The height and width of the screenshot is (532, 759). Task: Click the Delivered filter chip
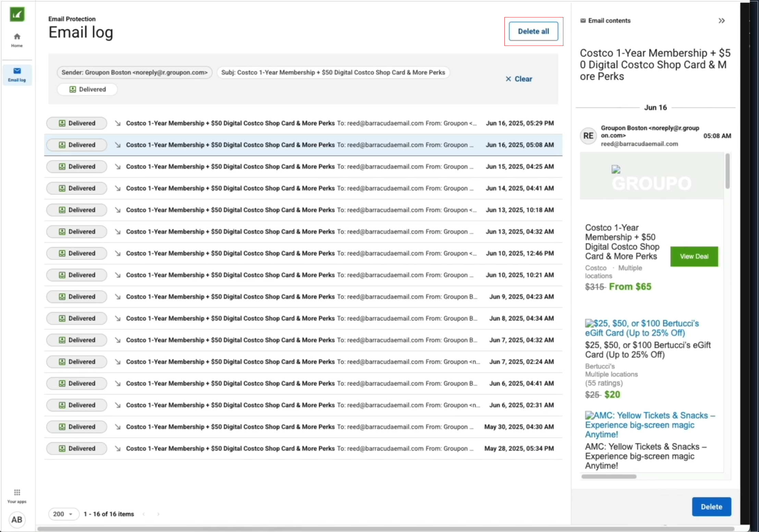click(87, 89)
